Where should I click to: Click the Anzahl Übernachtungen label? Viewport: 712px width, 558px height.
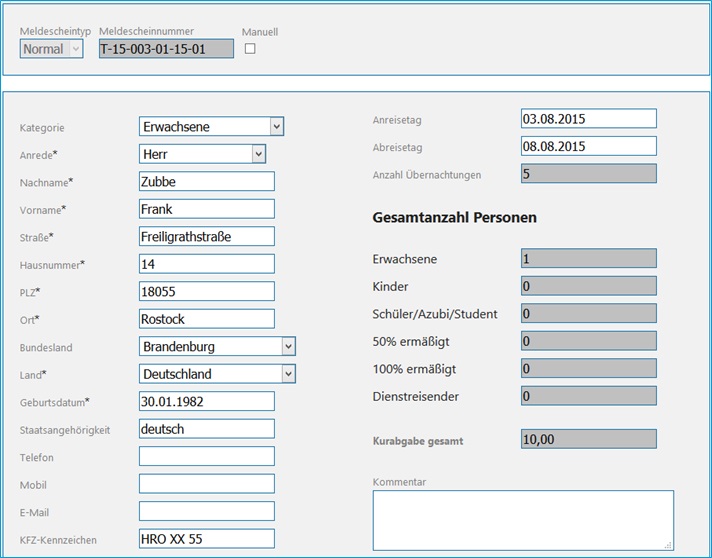point(427,175)
